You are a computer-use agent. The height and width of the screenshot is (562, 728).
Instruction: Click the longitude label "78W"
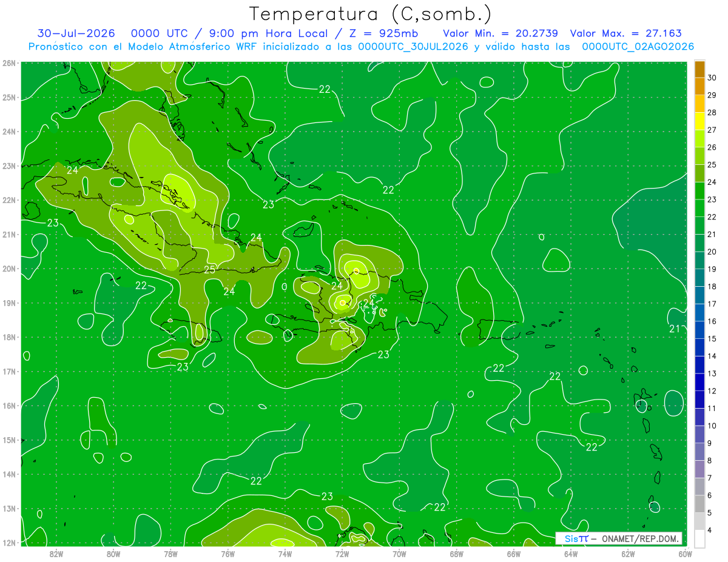click(170, 553)
